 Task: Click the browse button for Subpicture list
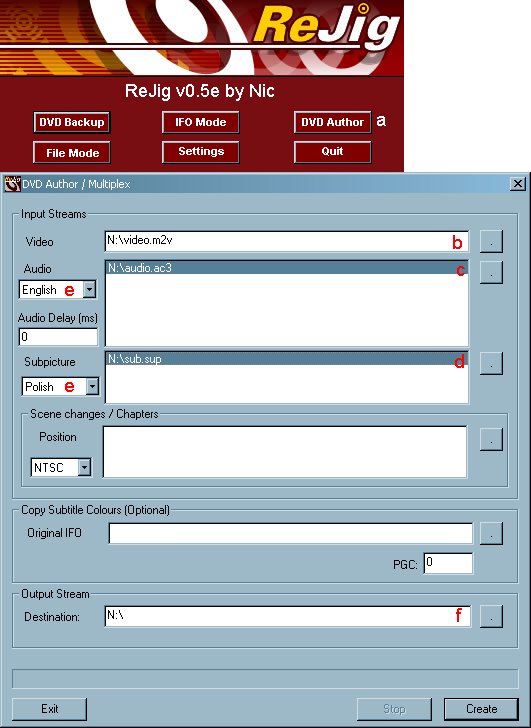coord(491,363)
